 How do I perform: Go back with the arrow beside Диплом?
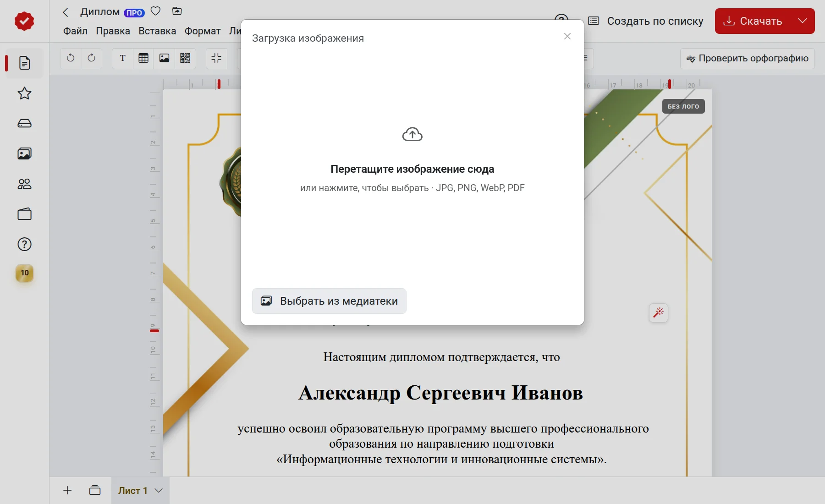tap(66, 12)
